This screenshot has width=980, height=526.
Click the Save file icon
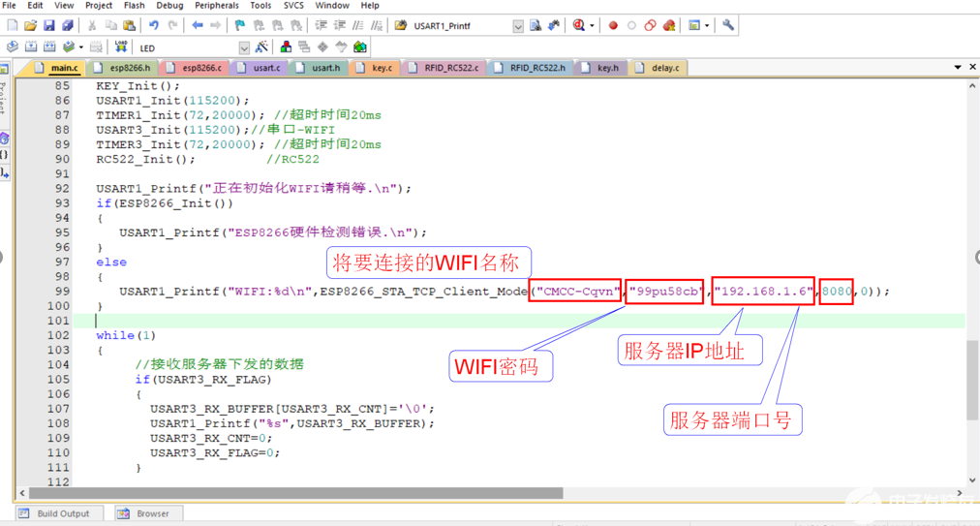coord(48,25)
